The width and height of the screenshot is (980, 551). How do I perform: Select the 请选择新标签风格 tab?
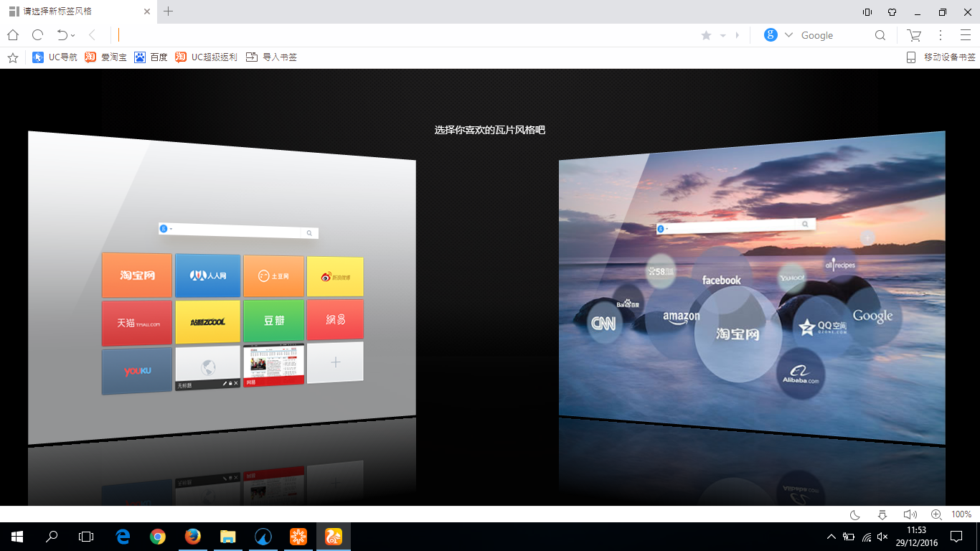(x=78, y=11)
